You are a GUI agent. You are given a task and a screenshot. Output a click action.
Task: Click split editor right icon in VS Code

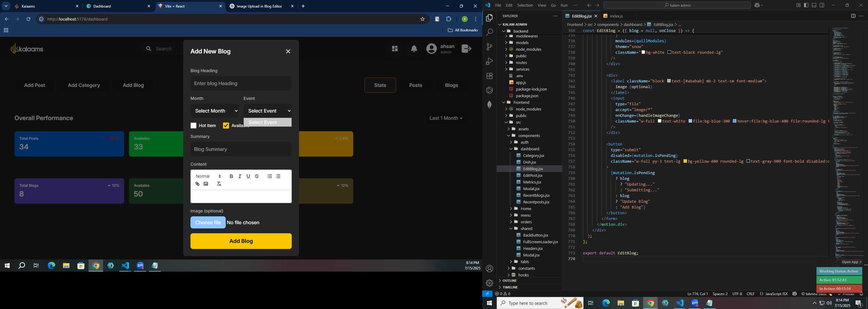(x=853, y=16)
